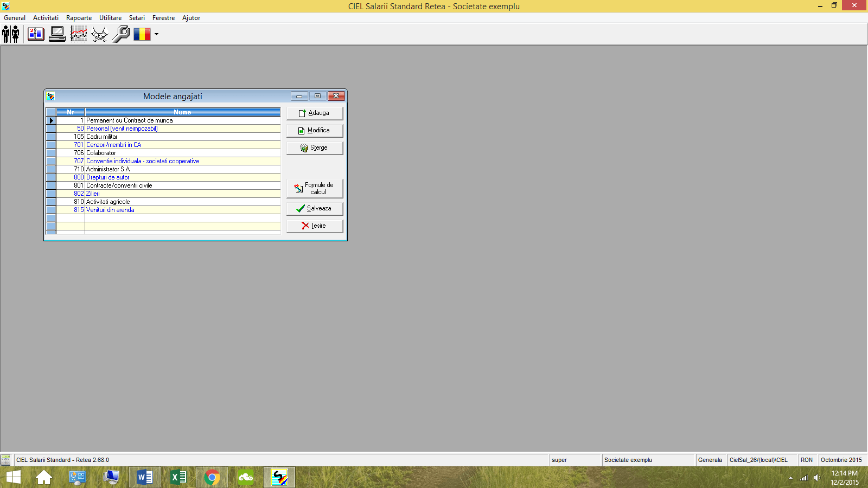
Task: Click the handshake toolbar icon
Action: point(100,34)
